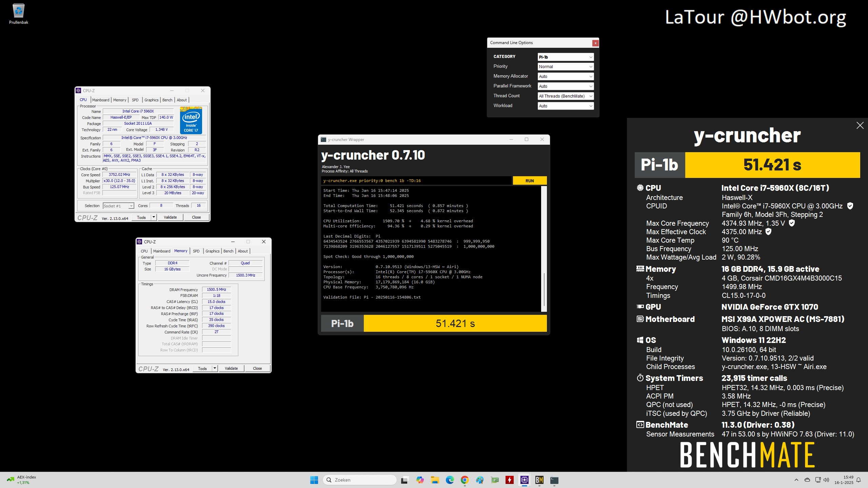Expand the Parallel Framework dropdown
This screenshot has height=488, width=868.
[x=566, y=86]
